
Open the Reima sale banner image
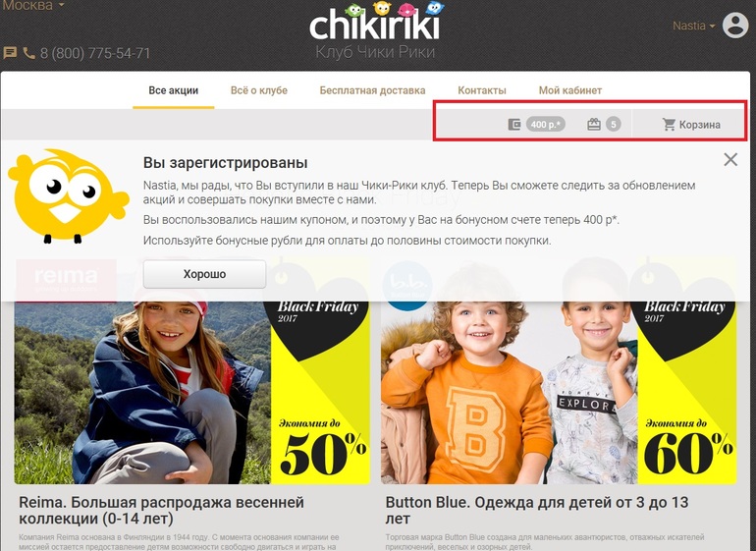(191, 392)
